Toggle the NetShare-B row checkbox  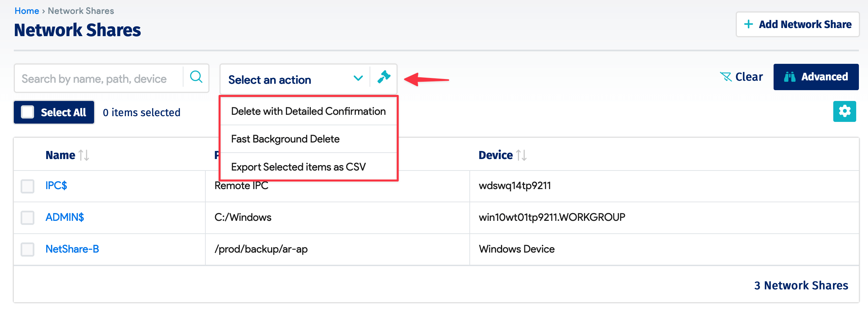(28, 250)
